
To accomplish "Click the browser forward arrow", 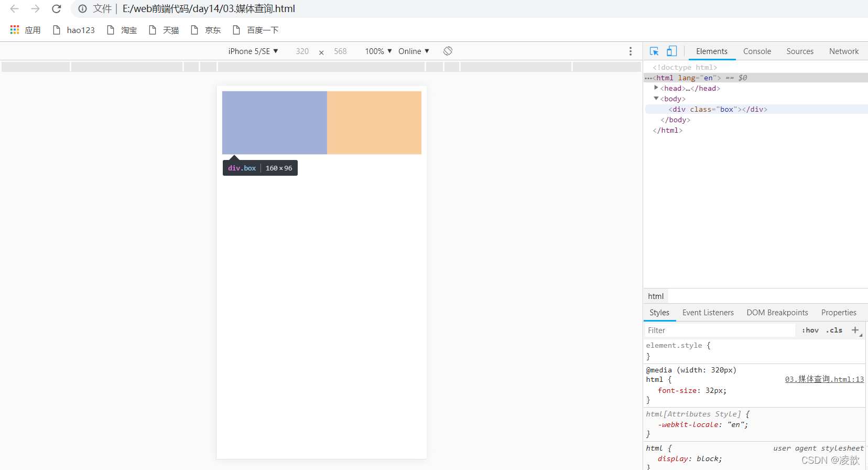I will click(x=35, y=9).
